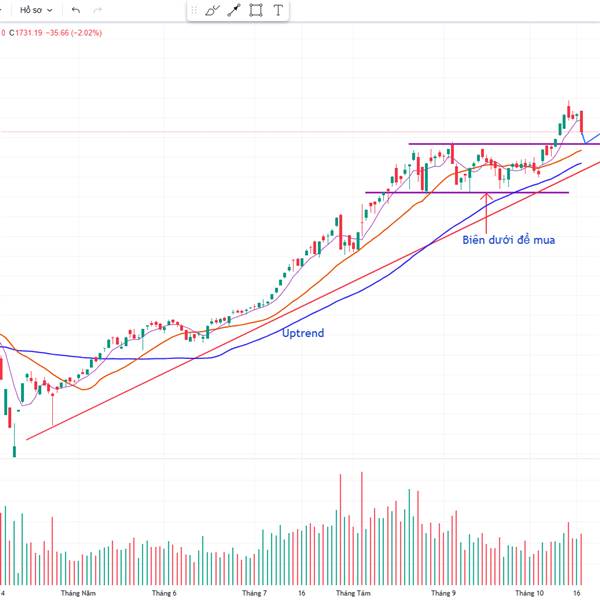Click the "Tháng Tám" time axis label
The height and width of the screenshot is (600, 600).
[x=352, y=592]
